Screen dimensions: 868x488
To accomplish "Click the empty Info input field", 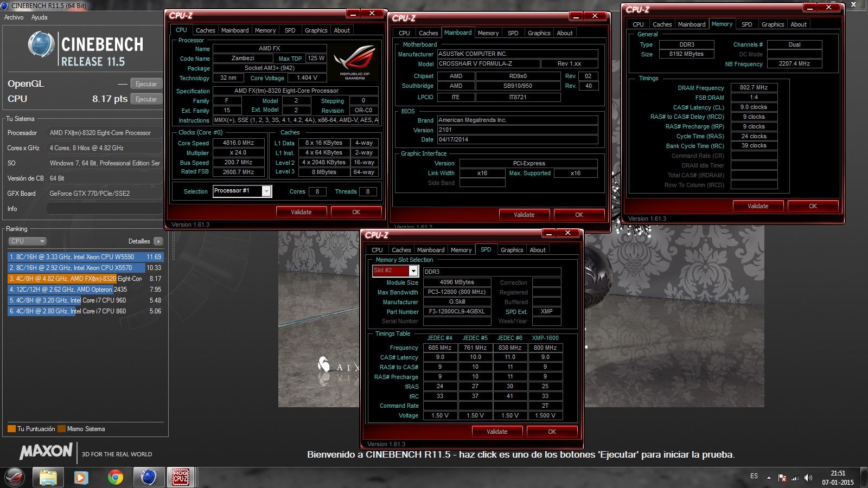I will coord(104,209).
